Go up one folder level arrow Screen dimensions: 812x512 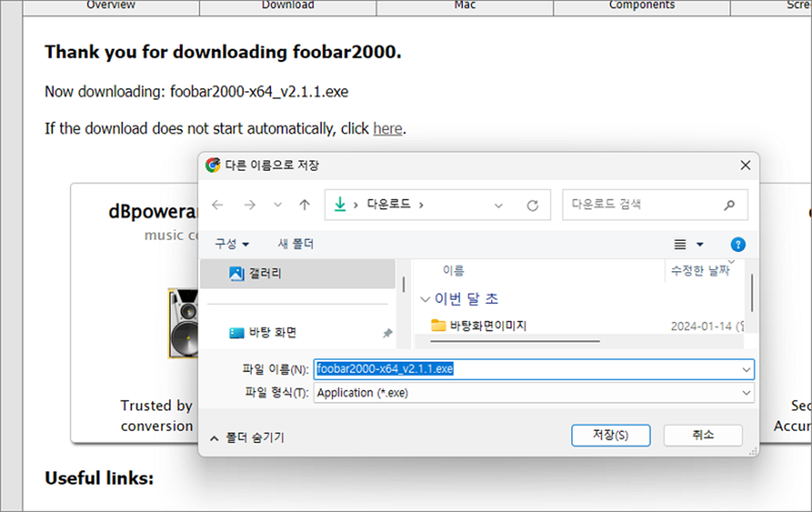coord(304,205)
